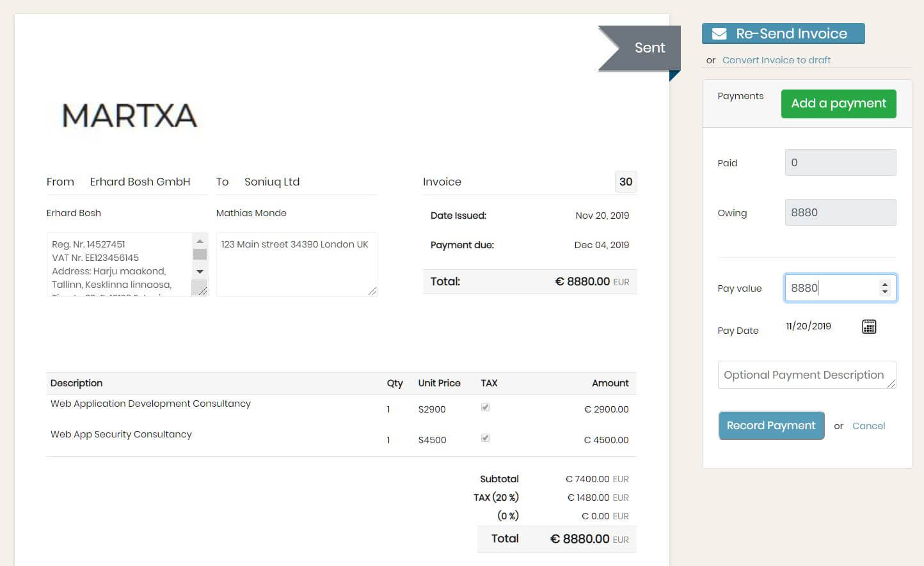The image size is (924, 566).
Task: Click the Date Issued value Nov 20, 2019
Action: (602, 216)
